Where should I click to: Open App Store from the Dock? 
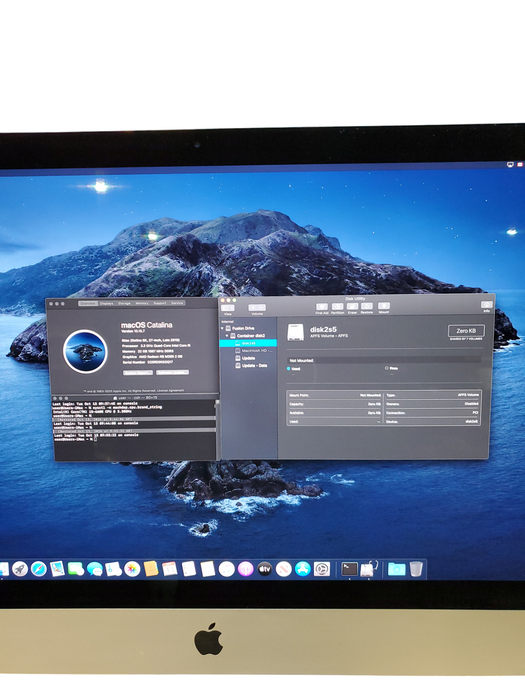[303, 569]
